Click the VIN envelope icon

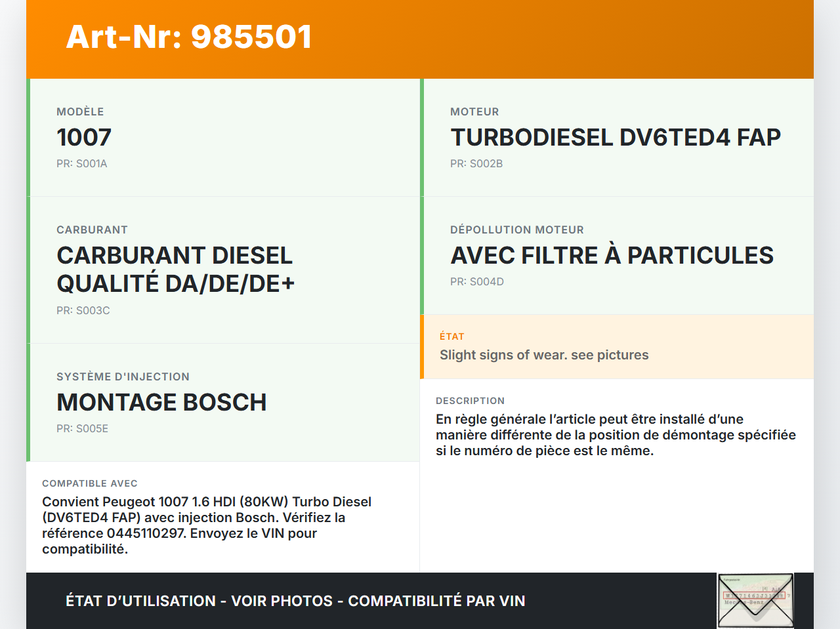coord(755,600)
